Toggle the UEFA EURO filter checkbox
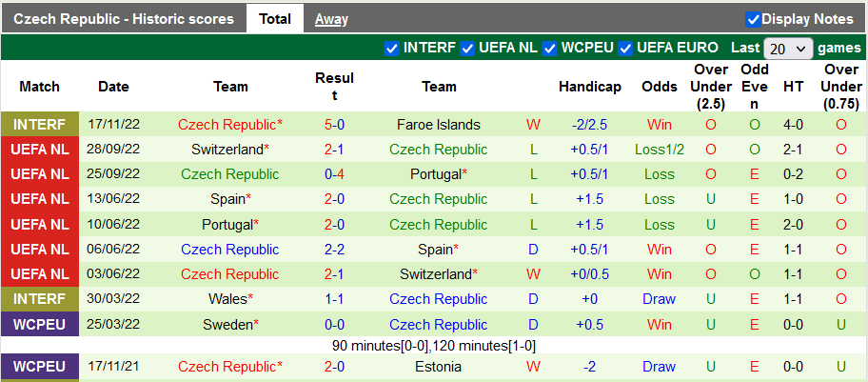 click(625, 48)
